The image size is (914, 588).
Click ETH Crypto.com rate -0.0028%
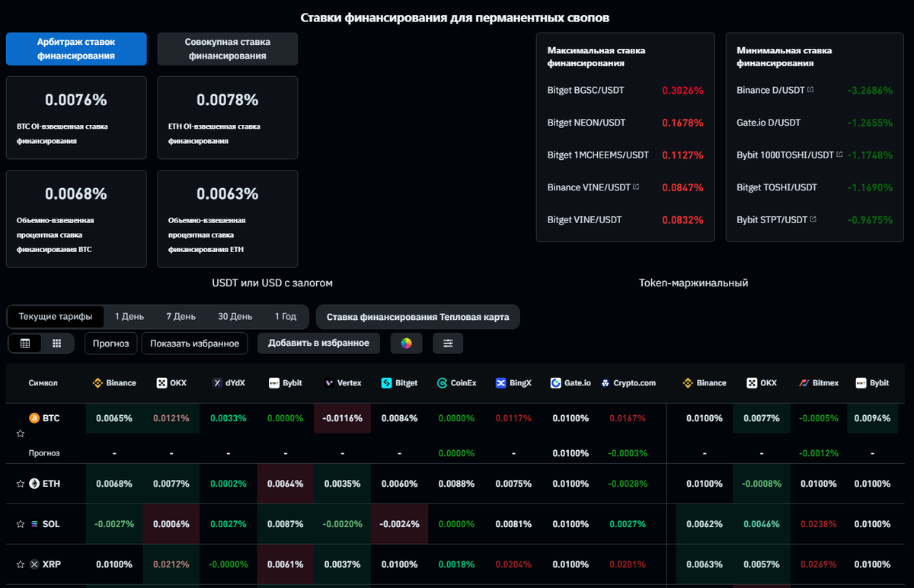(x=628, y=484)
